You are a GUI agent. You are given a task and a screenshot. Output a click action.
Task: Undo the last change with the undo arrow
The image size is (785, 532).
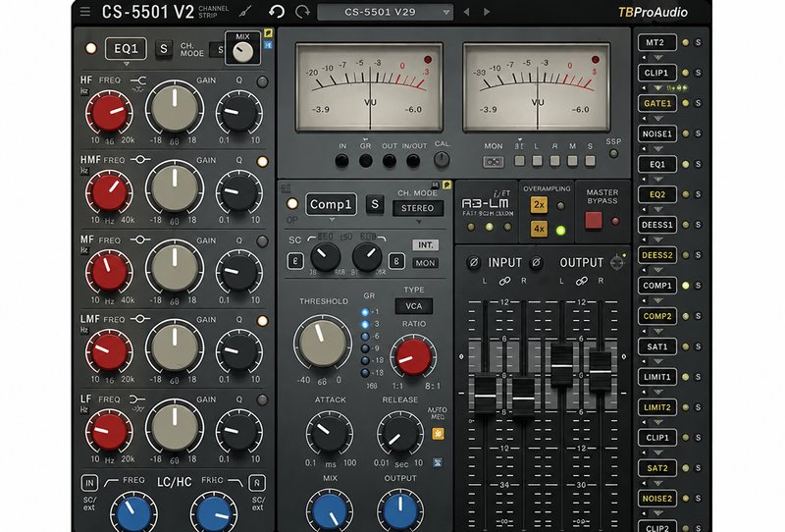277,11
